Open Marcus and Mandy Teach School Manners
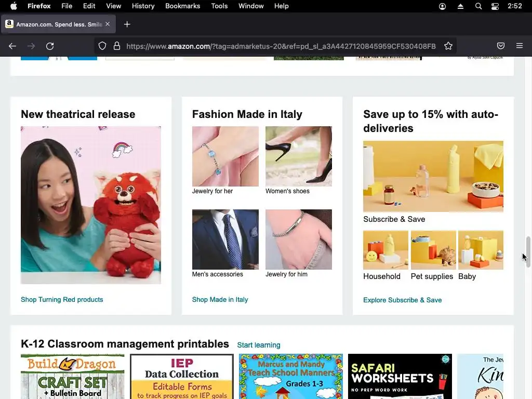532x399 pixels. pos(291,377)
